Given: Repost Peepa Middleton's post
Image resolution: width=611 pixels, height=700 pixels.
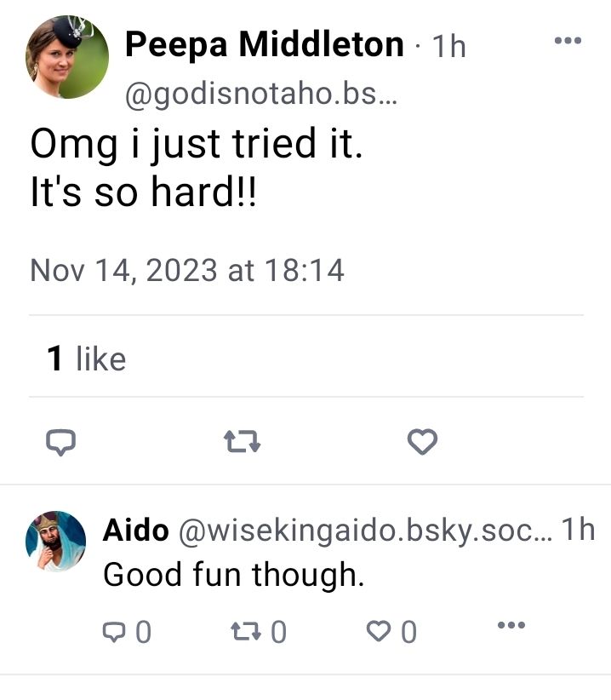Looking at the screenshot, I should click(242, 441).
